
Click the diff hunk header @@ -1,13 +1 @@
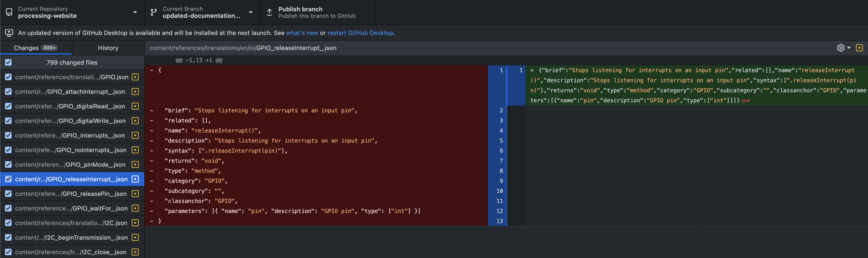click(199, 60)
